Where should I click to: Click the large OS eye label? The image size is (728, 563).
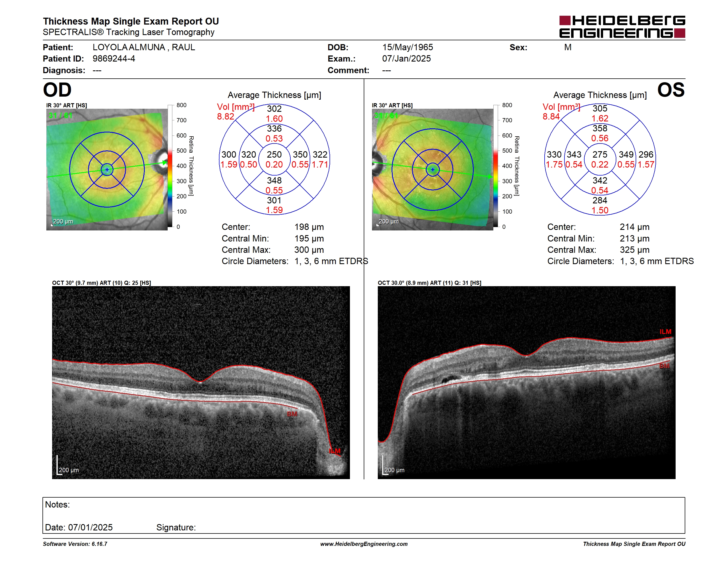[x=671, y=90]
